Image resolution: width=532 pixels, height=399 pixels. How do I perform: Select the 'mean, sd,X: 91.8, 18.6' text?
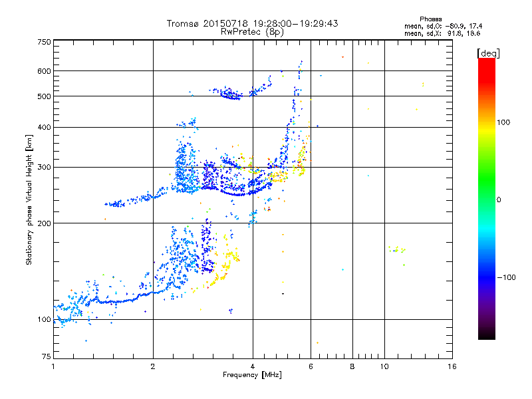tap(442, 33)
